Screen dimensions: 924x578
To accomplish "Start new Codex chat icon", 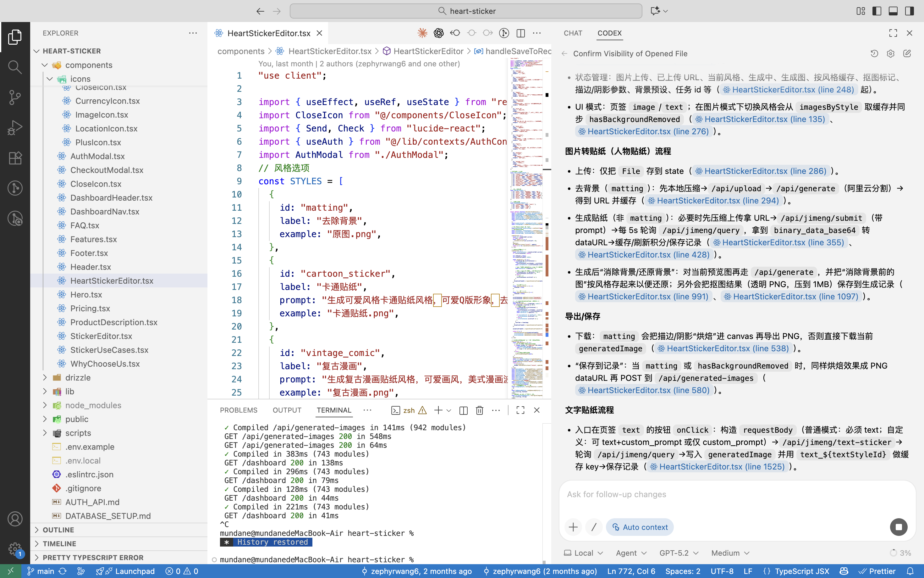I will pos(907,54).
